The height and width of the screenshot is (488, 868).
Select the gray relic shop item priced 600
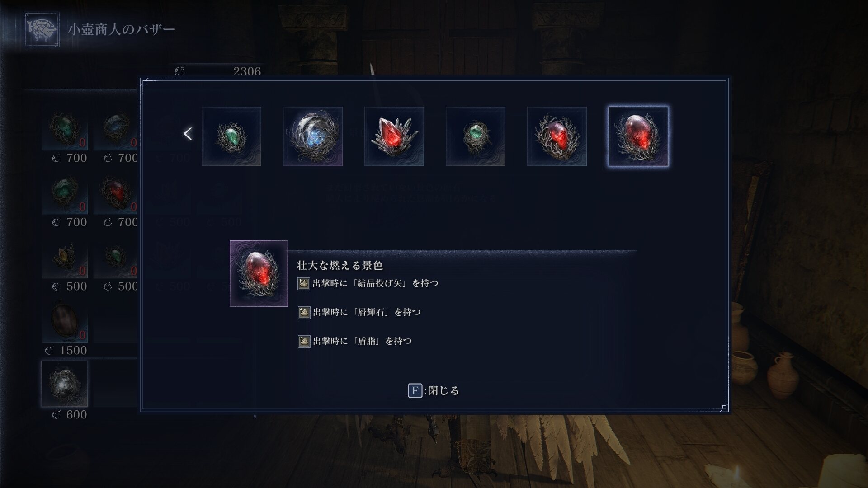point(64,384)
